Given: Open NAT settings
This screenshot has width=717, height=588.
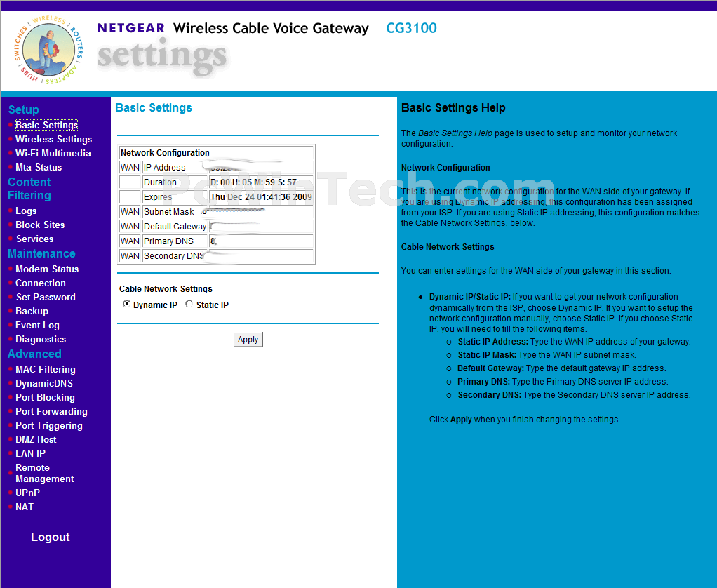Looking at the screenshot, I should click(x=25, y=507).
